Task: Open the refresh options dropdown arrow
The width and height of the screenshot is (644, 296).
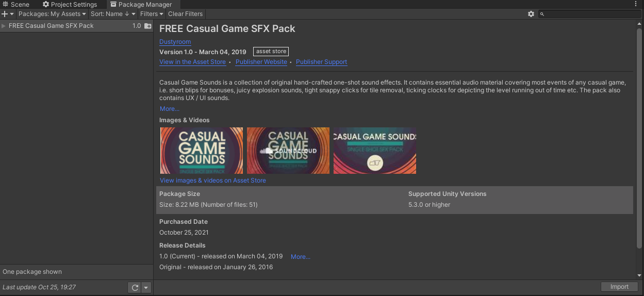Action: tap(146, 288)
